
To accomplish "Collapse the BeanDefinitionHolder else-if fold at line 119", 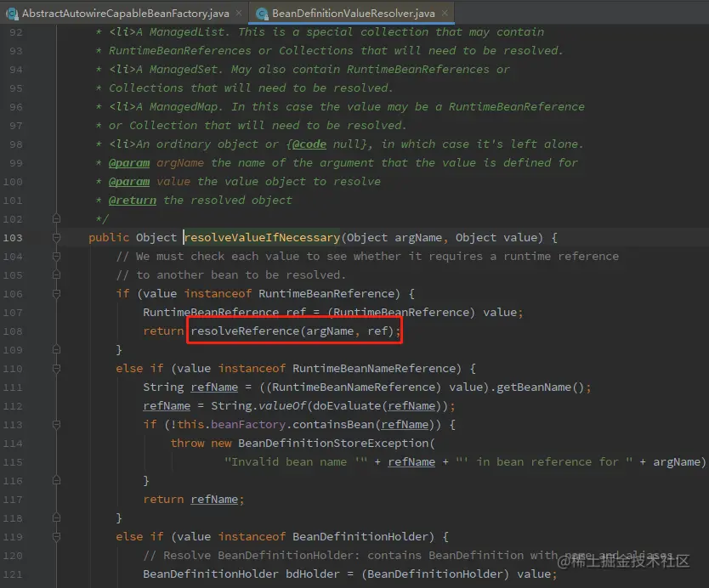I will [56, 536].
